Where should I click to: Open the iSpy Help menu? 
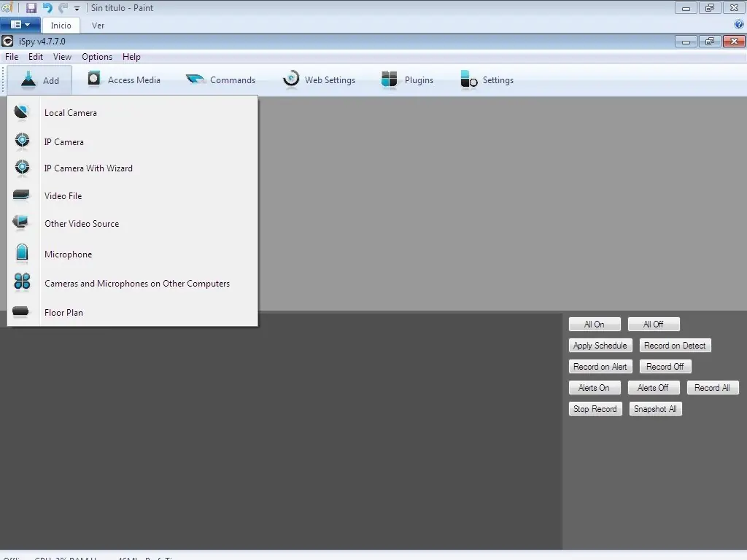pos(131,57)
